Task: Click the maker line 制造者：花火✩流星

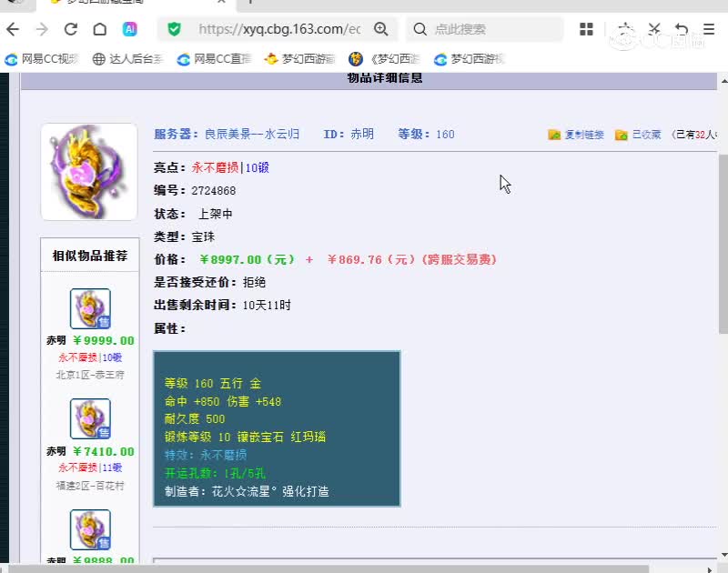Action: click(x=247, y=491)
